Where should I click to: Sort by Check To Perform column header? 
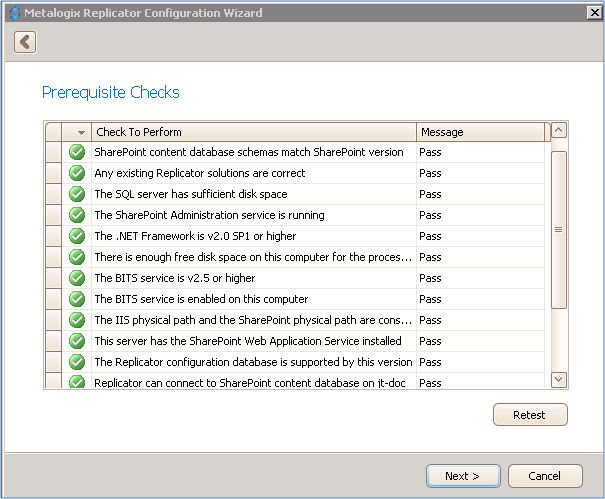point(253,132)
